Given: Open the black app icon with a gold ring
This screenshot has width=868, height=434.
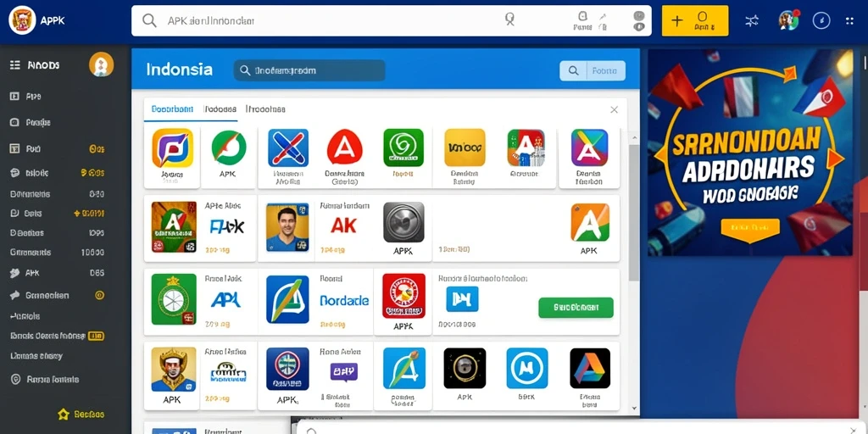Looking at the screenshot, I should click(465, 368).
